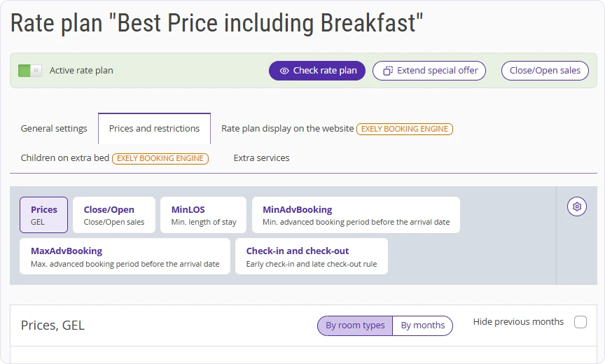Screen dimensions: 605x364
Task: Click the Close/Open sales button
Action: point(545,71)
